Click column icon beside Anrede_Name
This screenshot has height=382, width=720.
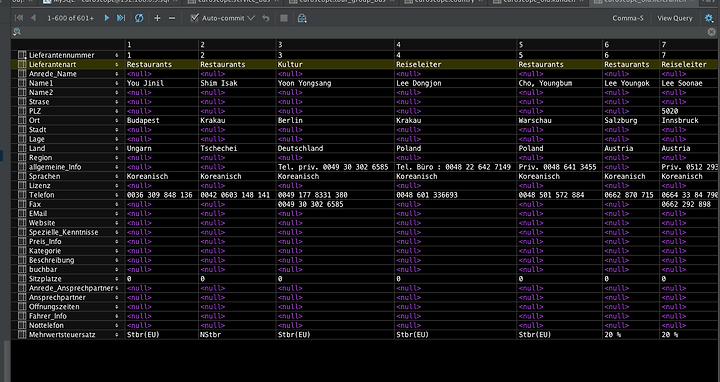pos(22,74)
